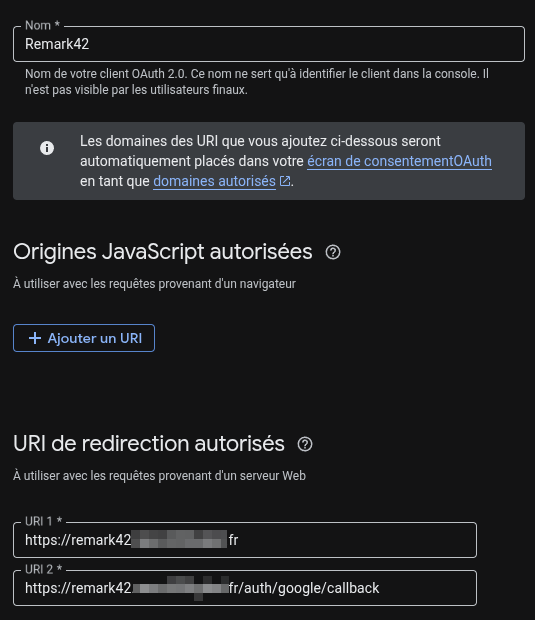The image size is (535, 620).
Task: Focus the URI 2 callback input field
Action: [x=245, y=588]
